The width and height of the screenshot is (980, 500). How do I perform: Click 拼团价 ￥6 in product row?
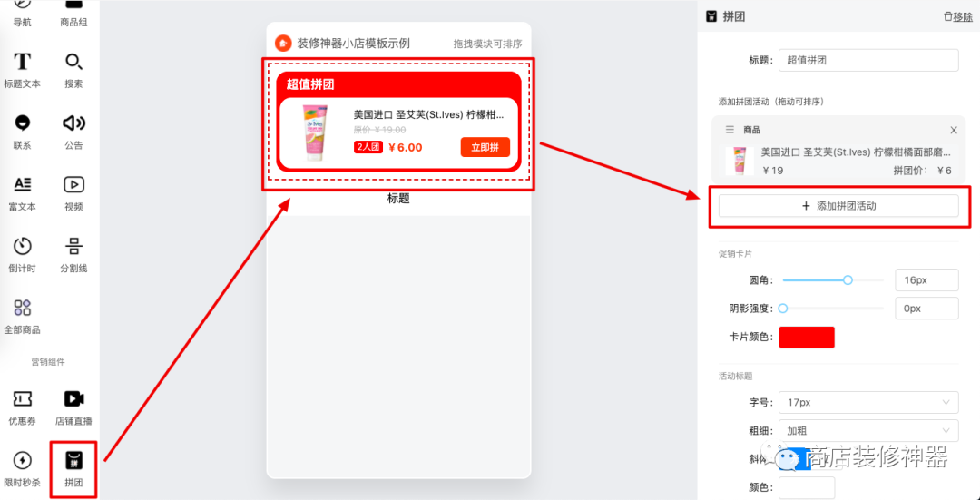click(923, 171)
